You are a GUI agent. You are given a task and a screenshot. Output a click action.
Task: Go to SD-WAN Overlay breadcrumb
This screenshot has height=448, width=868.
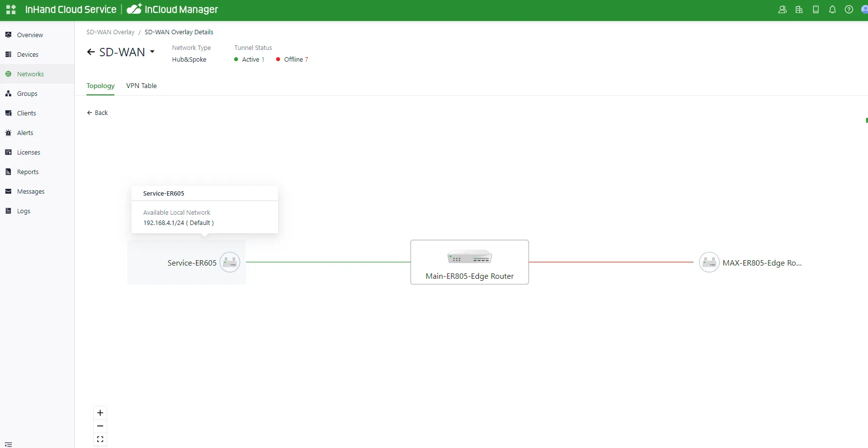pos(110,32)
